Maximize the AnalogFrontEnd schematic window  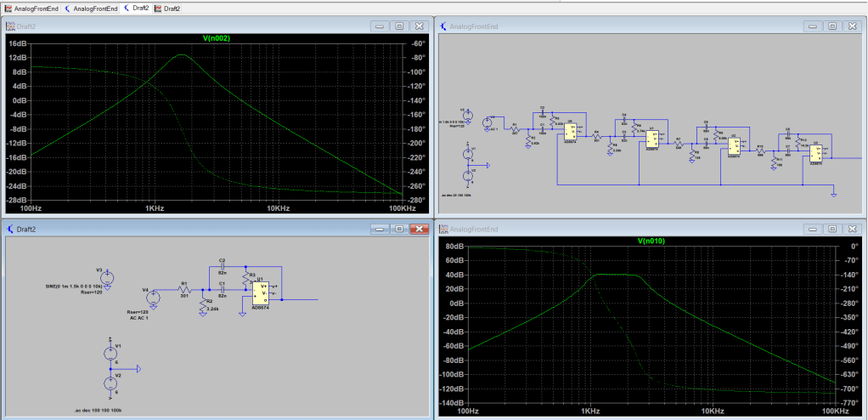point(831,26)
